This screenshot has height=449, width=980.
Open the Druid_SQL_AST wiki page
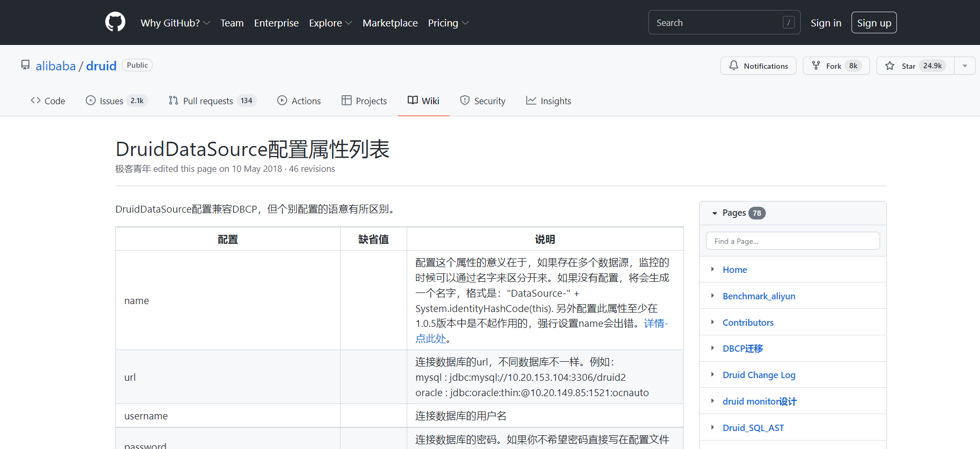(753, 428)
